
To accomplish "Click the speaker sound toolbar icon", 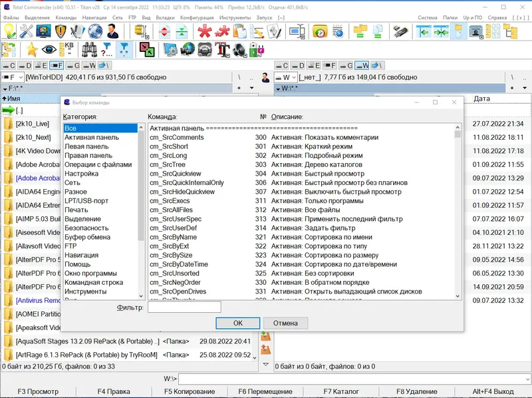I will point(239,50).
